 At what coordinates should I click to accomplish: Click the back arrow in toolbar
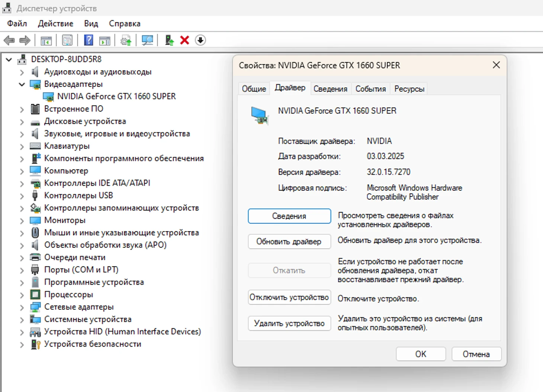pos(9,40)
